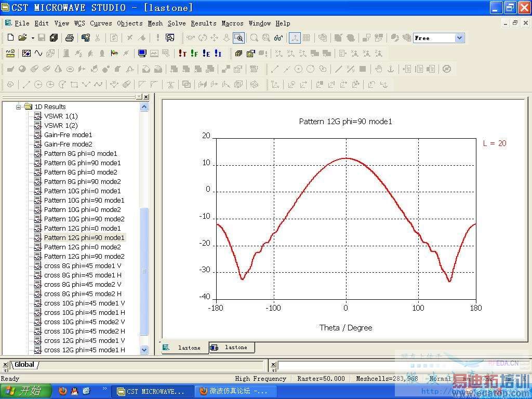Click the Windows Start button
The width and height of the screenshot is (532, 399).
coord(26,391)
